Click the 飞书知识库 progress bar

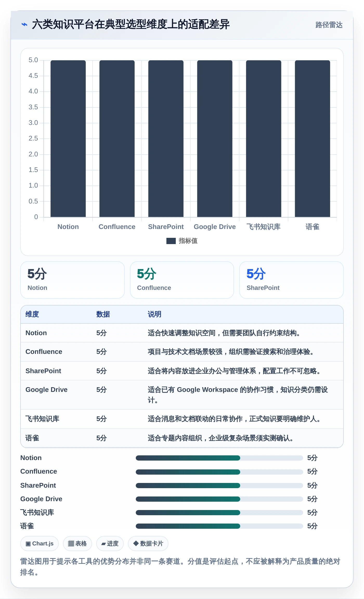tap(219, 512)
